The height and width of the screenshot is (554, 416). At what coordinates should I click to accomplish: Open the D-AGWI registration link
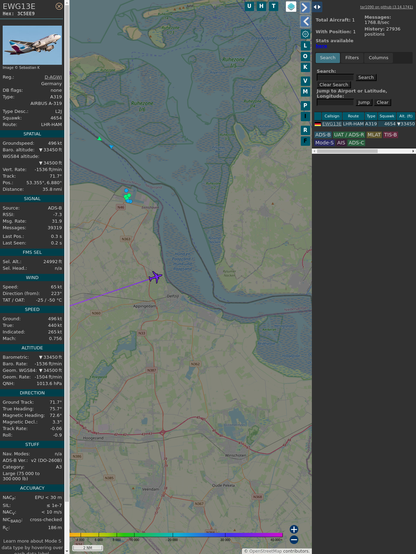click(x=53, y=77)
